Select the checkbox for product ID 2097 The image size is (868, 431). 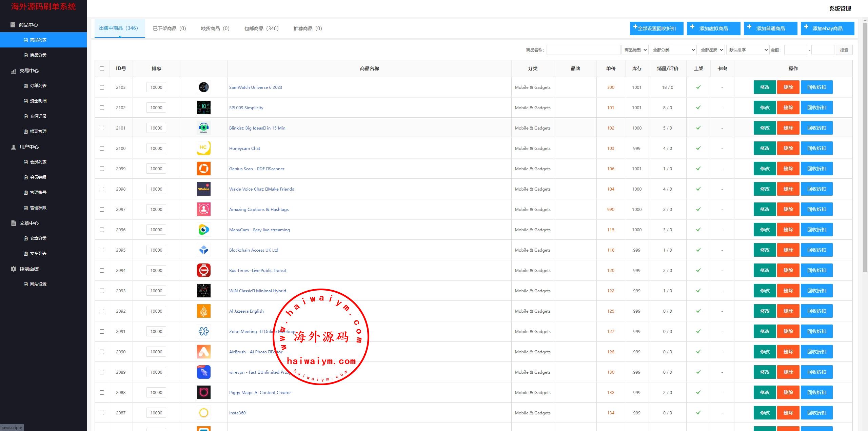[x=102, y=209]
